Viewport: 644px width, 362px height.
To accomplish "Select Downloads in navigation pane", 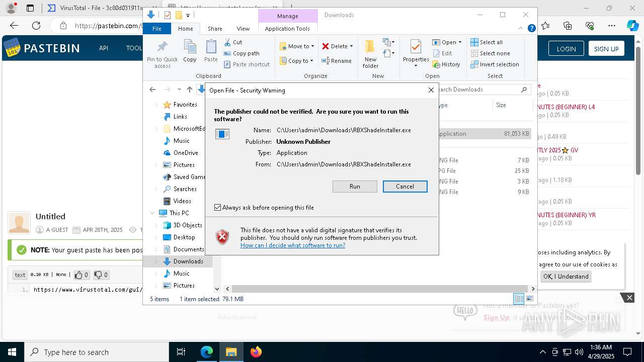I will tap(188, 261).
